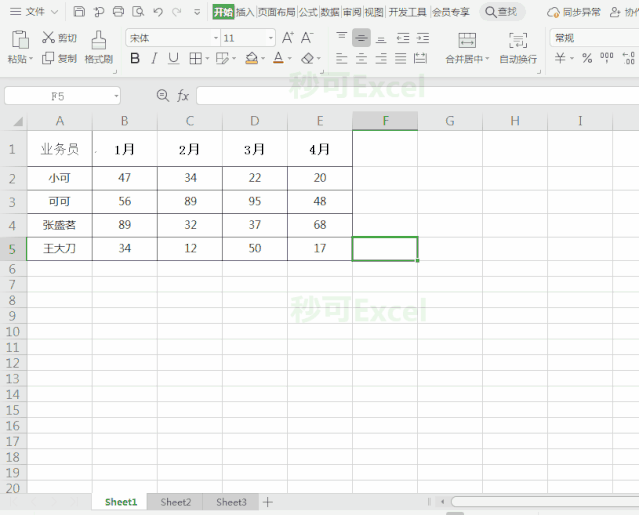Image resolution: width=639 pixels, height=515 pixels.
Task: Expand the Name Box dropdown arrow
Action: pos(116,97)
